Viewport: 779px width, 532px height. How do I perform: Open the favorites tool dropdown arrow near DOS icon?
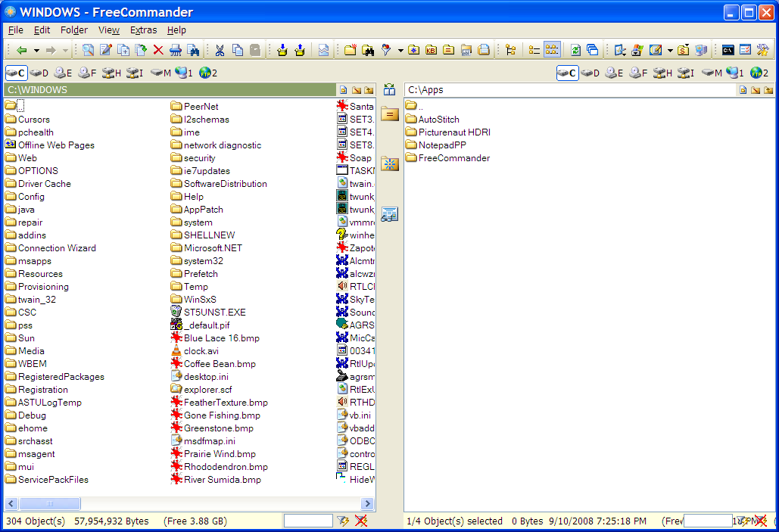point(670,50)
